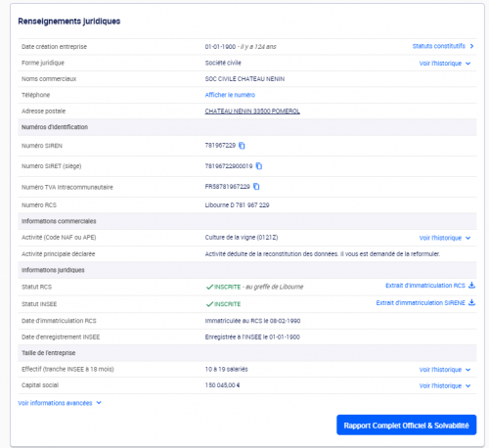Open Extrait d'immatriculation SIRENE link
Screen dimensions: 489x448
pos(421,303)
